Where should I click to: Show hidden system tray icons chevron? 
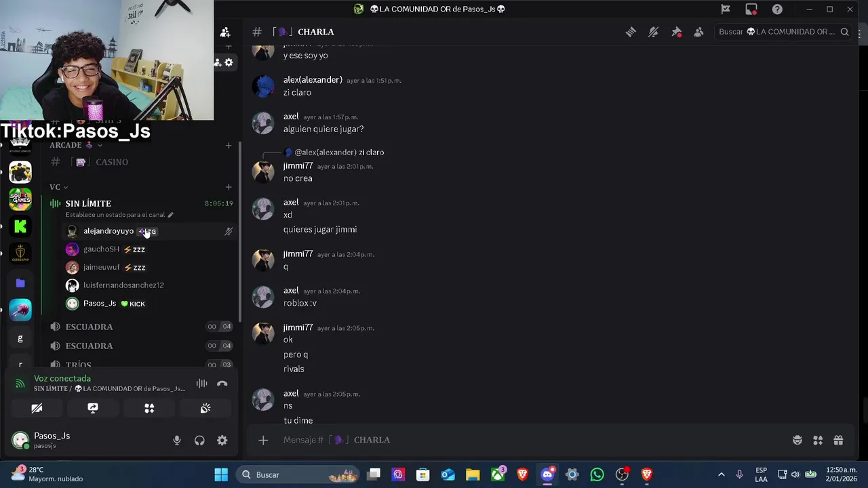click(x=721, y=474)
